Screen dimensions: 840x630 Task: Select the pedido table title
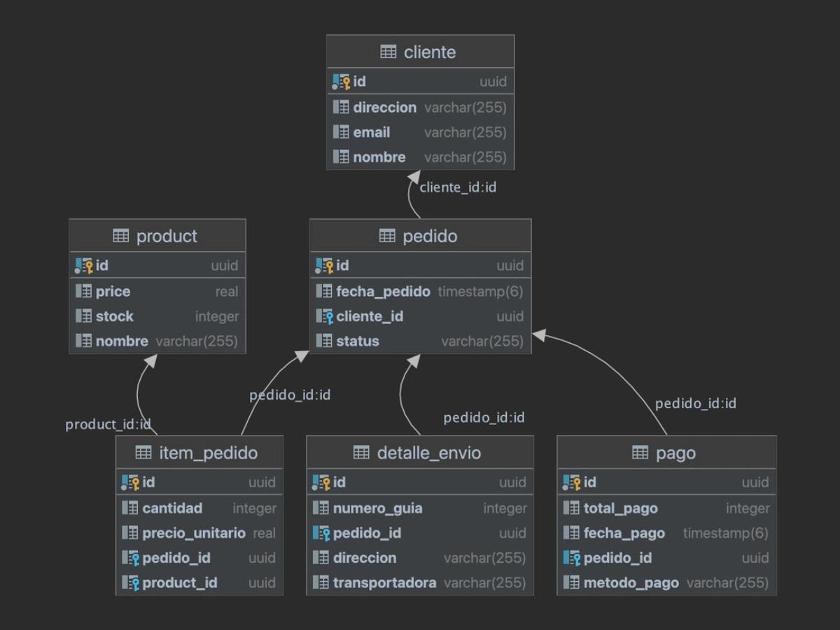click(430, 236)
